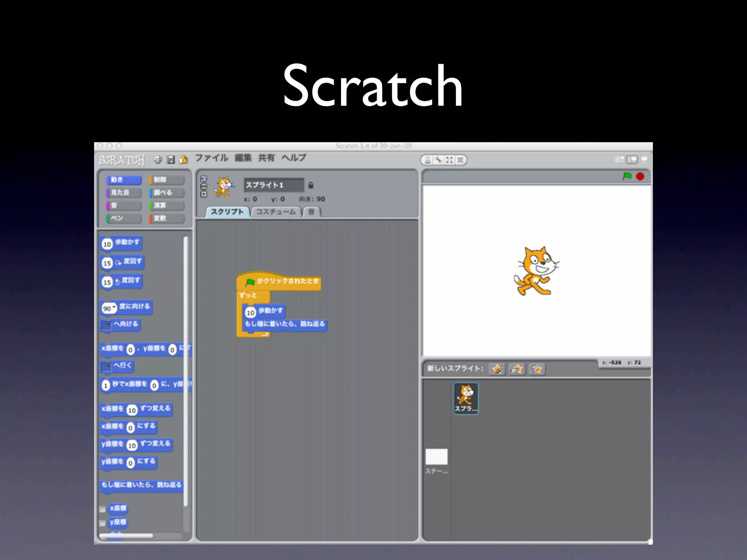747x560 pixels.
Task: Click the SCRATCH logo
Action: (122, 160)
